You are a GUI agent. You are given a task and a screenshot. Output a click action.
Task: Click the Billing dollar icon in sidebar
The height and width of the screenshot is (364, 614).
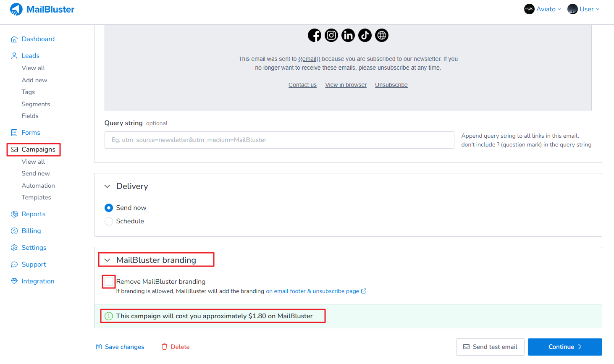(14, 231)
